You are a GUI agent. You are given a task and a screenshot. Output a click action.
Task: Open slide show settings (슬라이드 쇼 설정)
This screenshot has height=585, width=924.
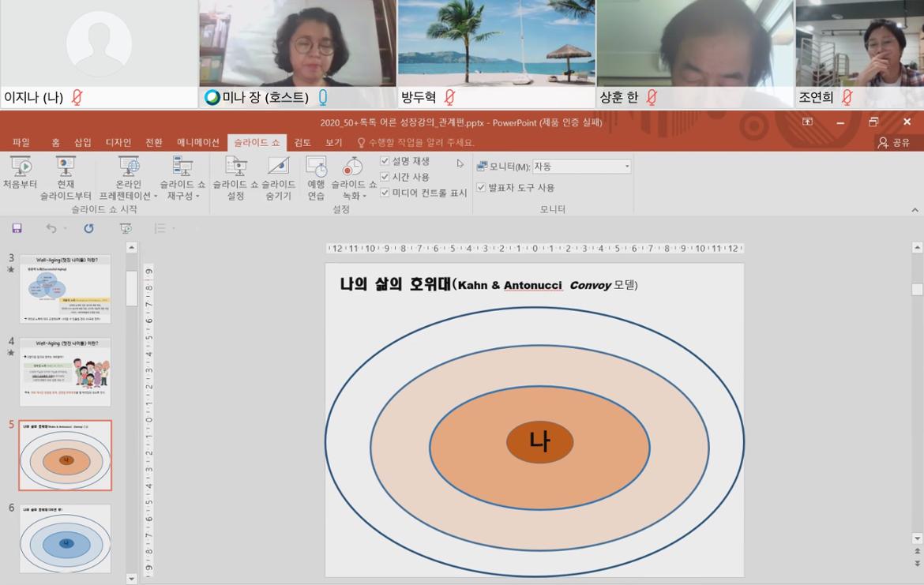click(235, 174)
